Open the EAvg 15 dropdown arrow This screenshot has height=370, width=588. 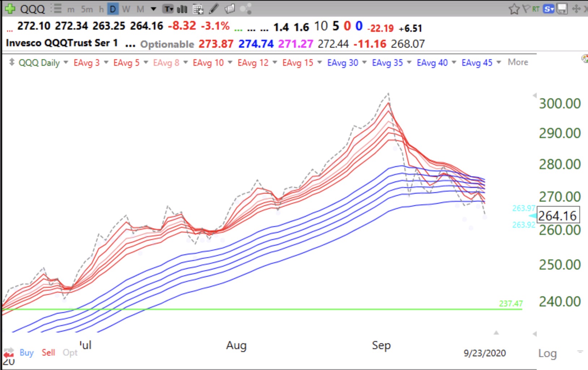coord(320,62)
